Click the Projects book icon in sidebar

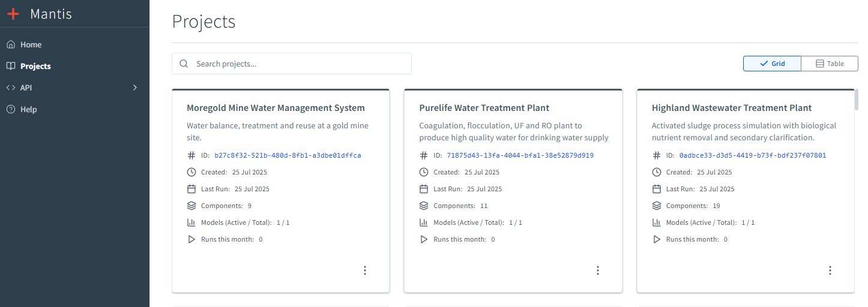[10, 66]
